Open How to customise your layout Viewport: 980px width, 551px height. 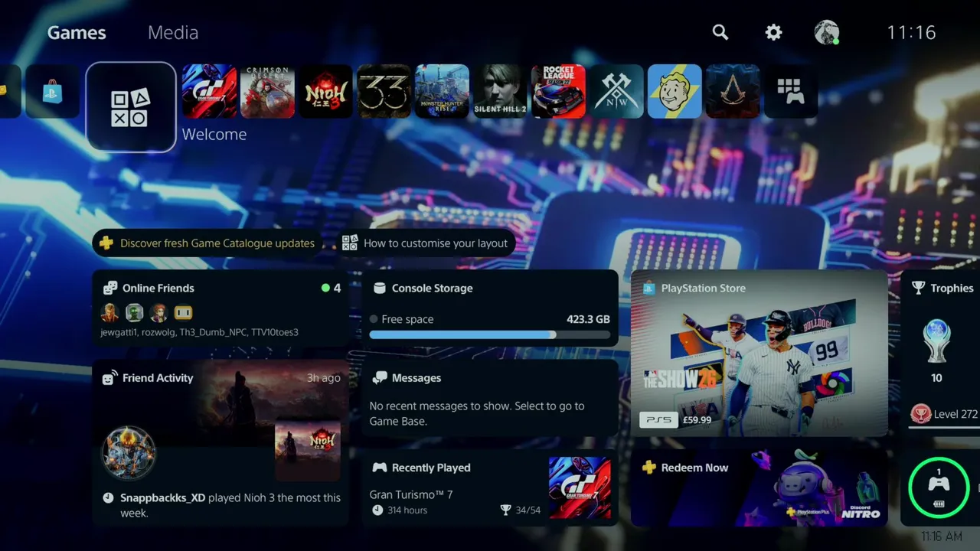tap(426, 243)
